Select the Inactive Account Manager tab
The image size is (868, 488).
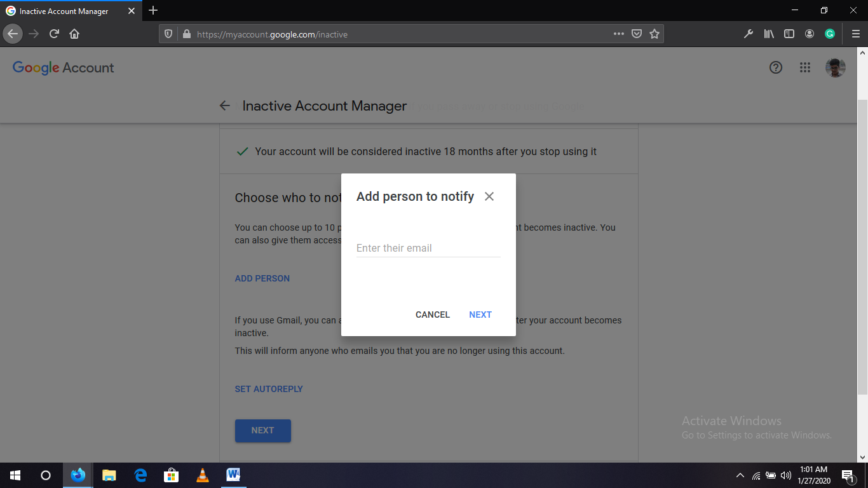(64, 11)
